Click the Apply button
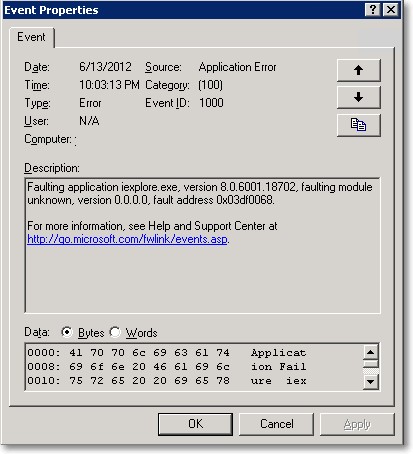The height and width of the screenshot is (454, 413). pos(357,424)
